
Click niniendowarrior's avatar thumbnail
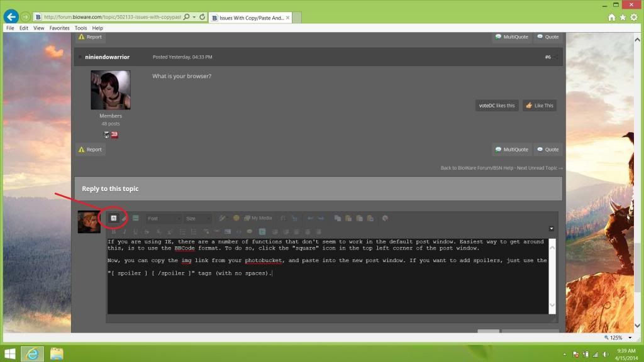point(111,90)
